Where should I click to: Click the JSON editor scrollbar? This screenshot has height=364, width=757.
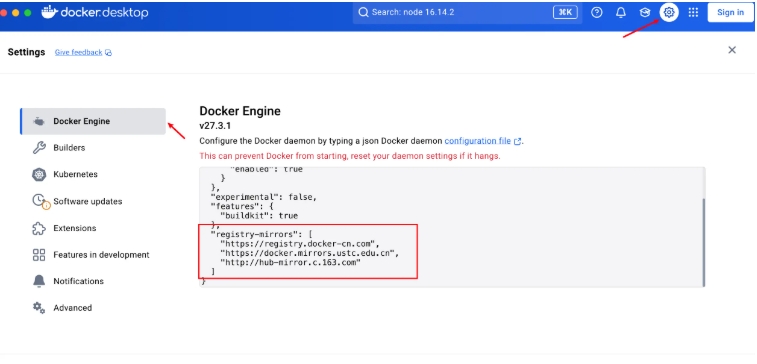tap(703, 241)
